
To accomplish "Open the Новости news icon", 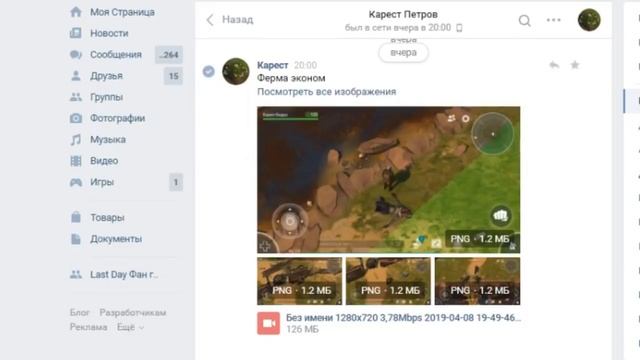I will coord(76,33).
